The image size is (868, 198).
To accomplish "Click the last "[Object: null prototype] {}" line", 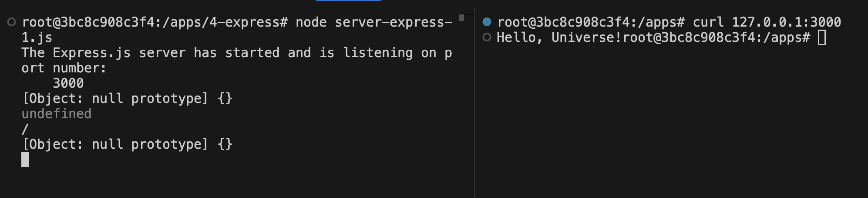I will [x=127, y=144].
